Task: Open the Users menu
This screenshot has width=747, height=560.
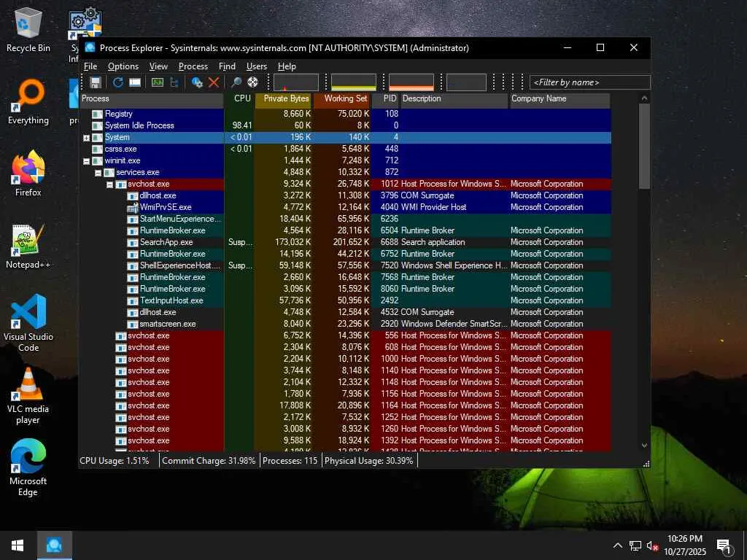Action: pos(256,66)
